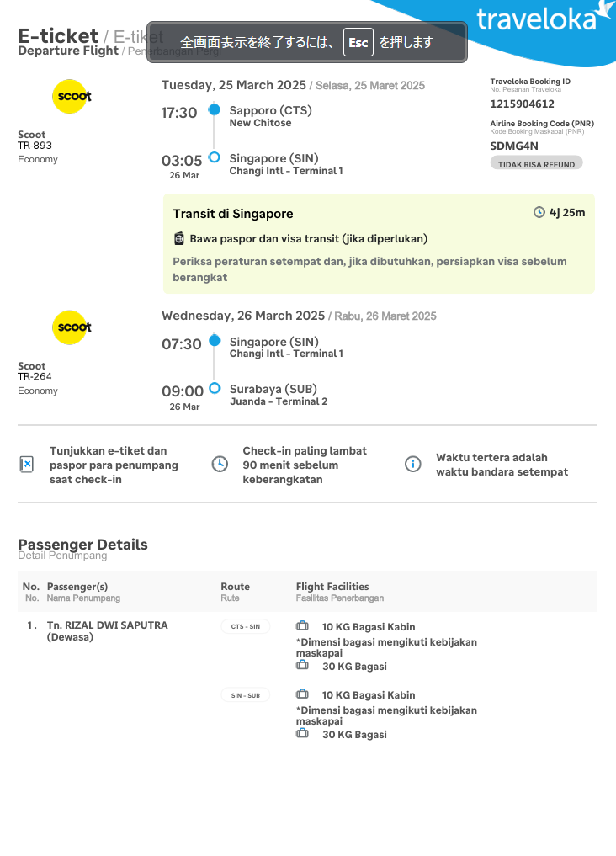616x856 pixels.
Task: Click the passport icon beside Bawa paspor
Action: (x=179, y=238)
